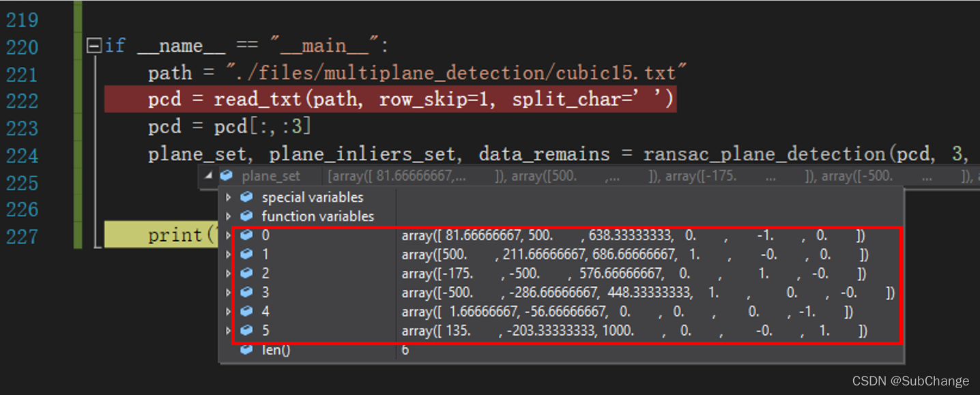This screenshot has width=980, height=395.
Task: Click array value starting with 81.66666667
Action: point(633,235)
